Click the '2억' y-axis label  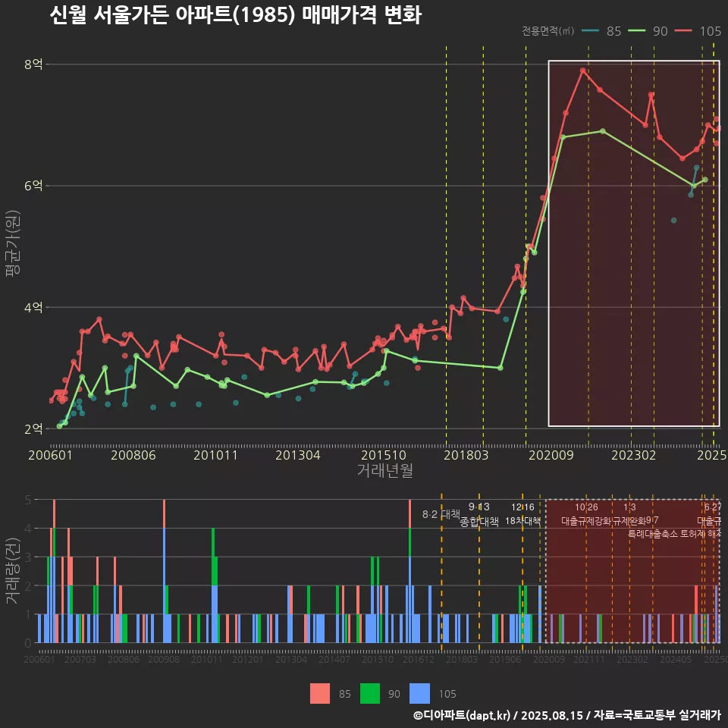point(33,429)
